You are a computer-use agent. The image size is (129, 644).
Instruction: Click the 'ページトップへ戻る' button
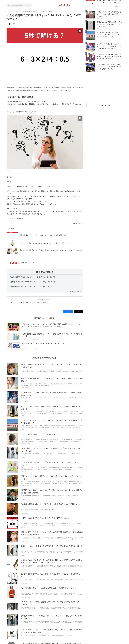point(104,105)
